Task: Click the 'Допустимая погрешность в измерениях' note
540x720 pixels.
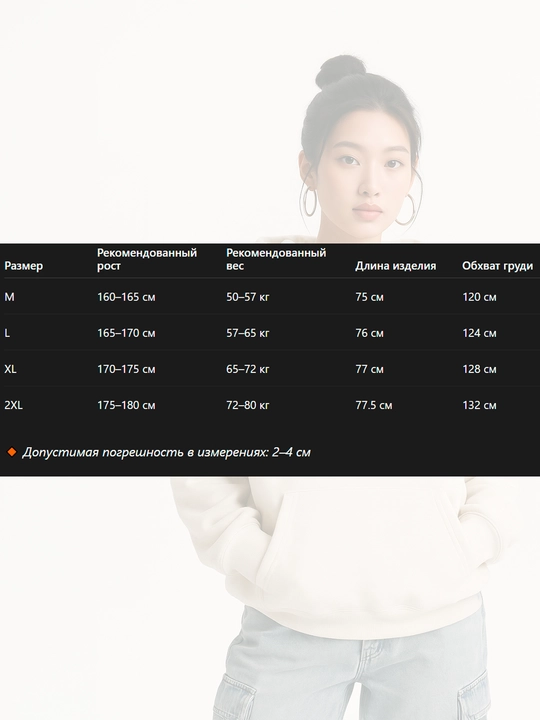Action: click(x=166, y=453)
